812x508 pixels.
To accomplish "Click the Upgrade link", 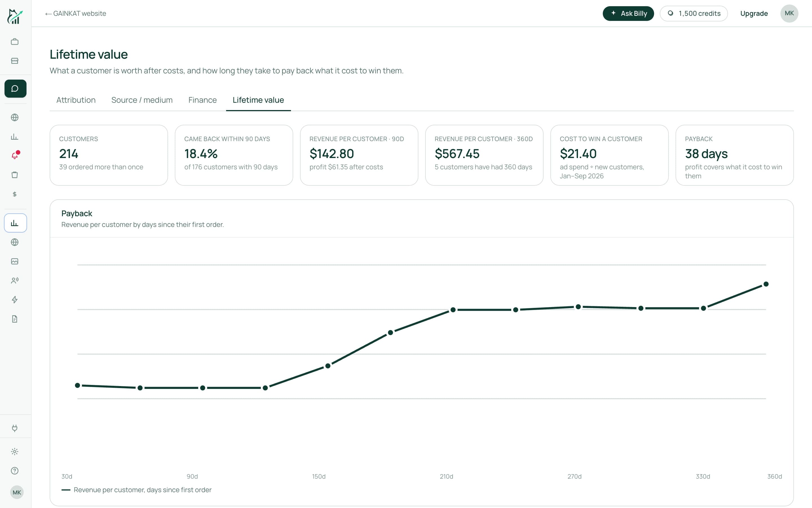I will coord(754,14).
